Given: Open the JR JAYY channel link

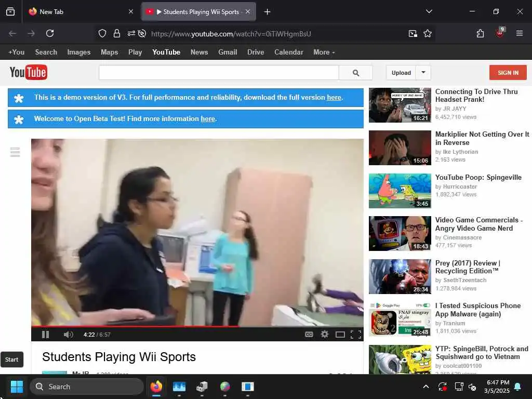Looking at the screenshot, I should pyautogui.click(x=455, y=109).
